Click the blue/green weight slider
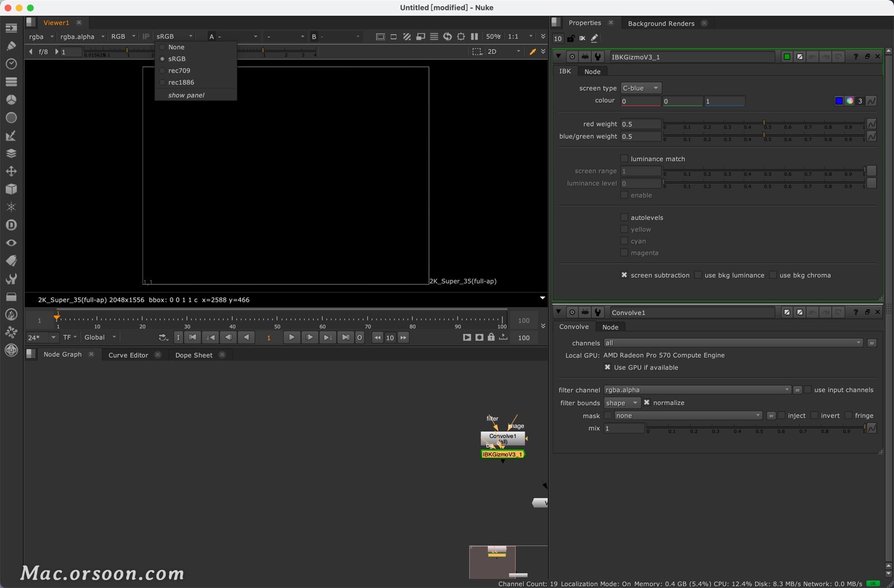This screenshot has width=894, height=588. [764, 136]
